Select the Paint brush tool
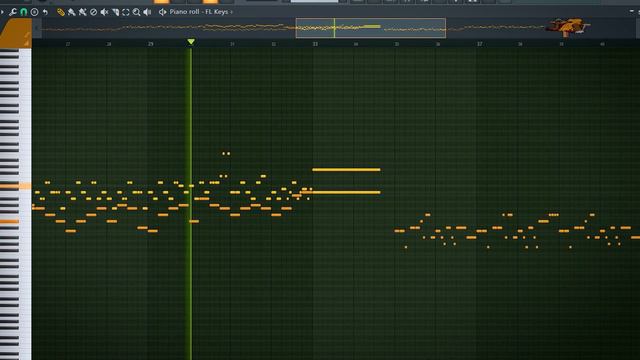 pos(71,12)
